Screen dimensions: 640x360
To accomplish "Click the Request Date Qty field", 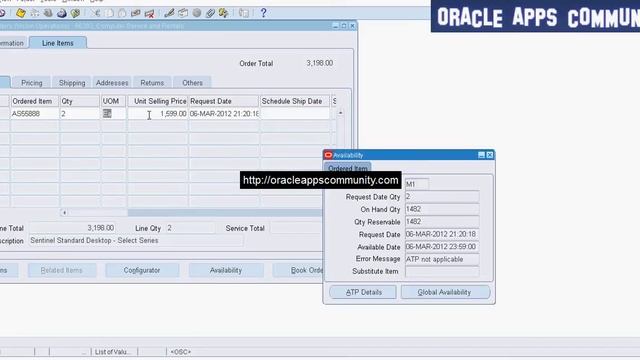I will click(x=442, y=197).
